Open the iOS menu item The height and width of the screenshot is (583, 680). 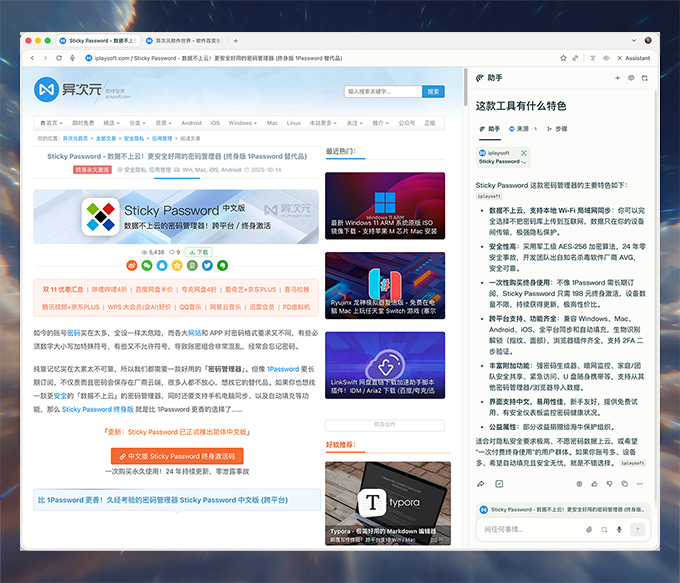click(x=215, y=123)
